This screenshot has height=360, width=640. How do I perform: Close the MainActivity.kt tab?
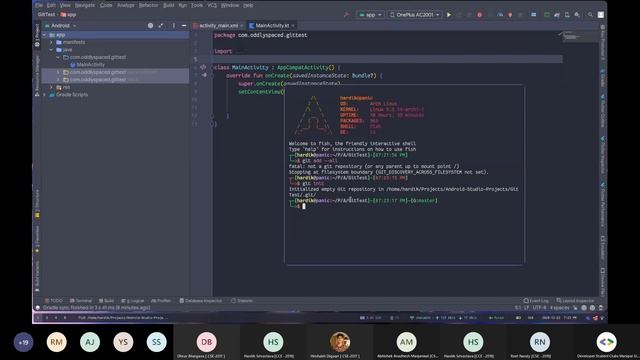[293, 26]
